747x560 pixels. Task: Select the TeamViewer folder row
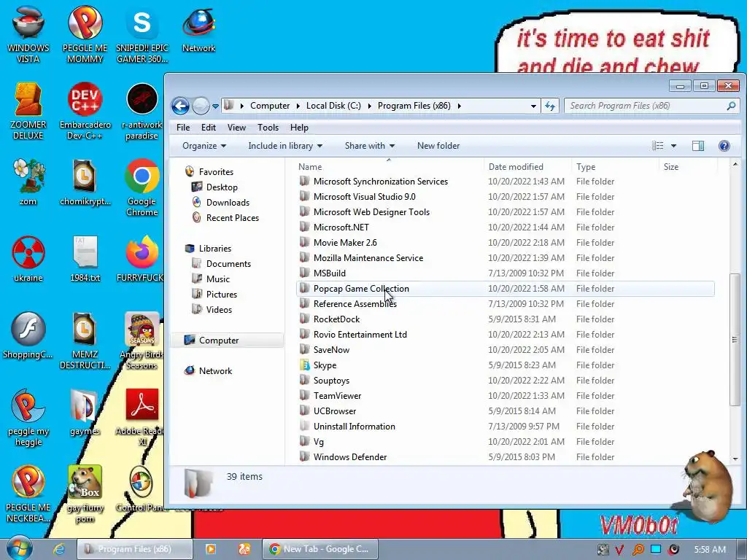click(506, 396)
